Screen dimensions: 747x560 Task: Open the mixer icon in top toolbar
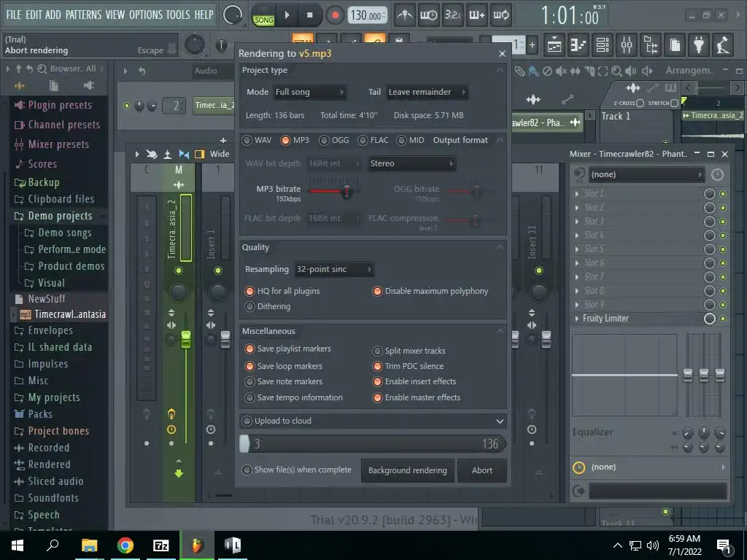pos(627,44)
